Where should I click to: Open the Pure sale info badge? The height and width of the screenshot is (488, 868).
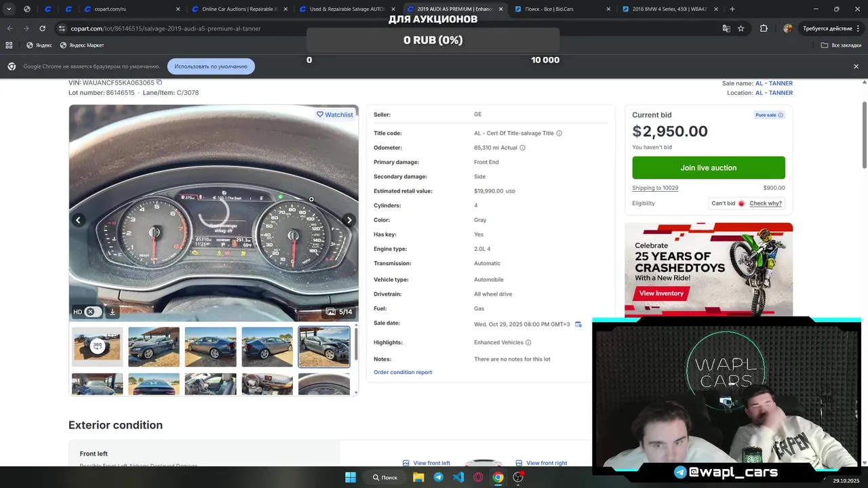pos(770,115)
